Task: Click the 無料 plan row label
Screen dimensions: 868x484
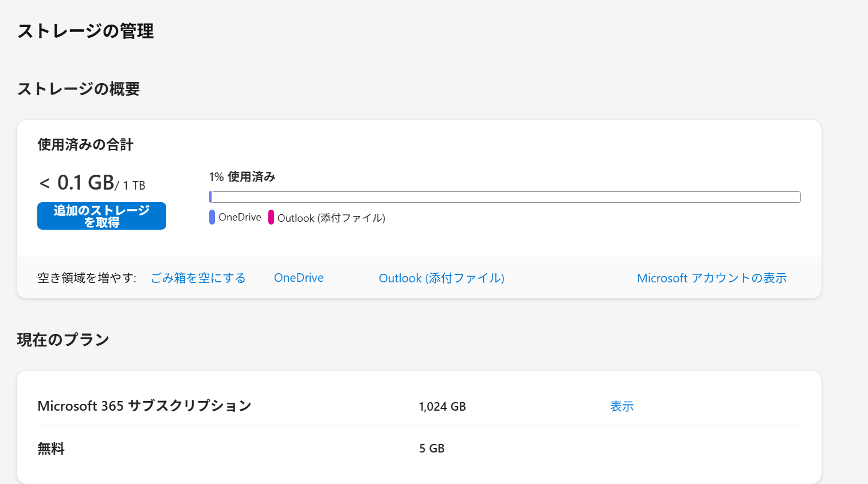Action: pyautogui.click(x=51, y=448)
